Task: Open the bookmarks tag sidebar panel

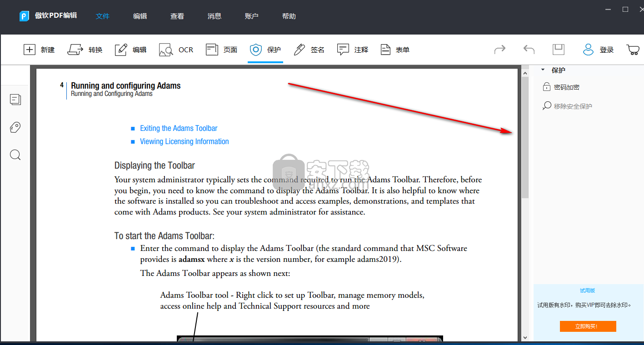Action: [15, 127]
